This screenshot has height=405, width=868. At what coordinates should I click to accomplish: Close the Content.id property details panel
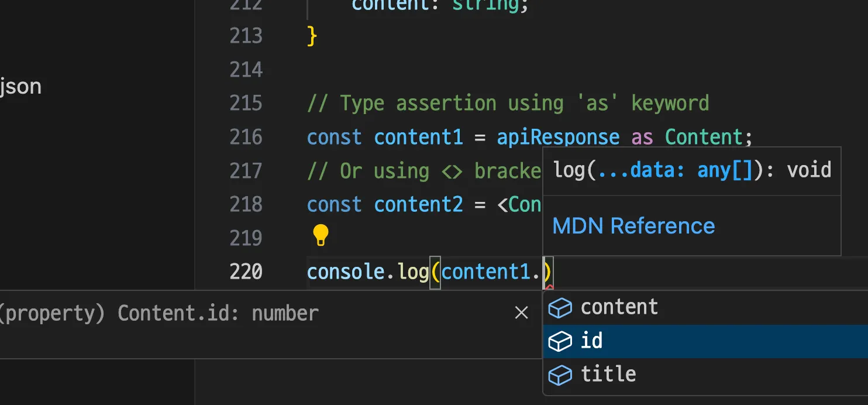521,313
